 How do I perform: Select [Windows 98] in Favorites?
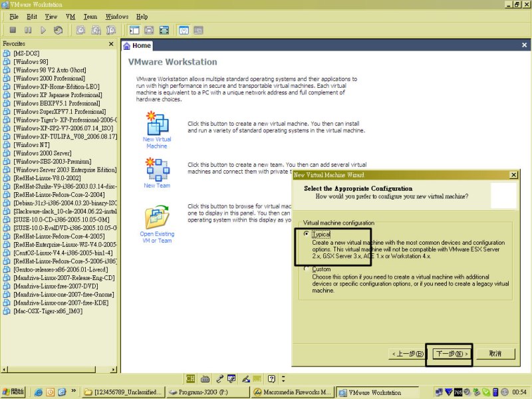(x=31, y=62)
